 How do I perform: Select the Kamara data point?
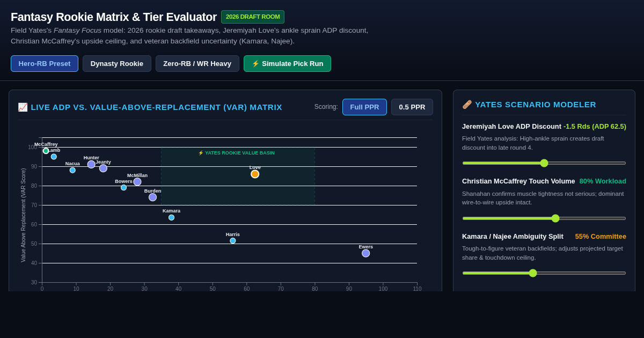pyautogui.click(x=171, y=218)
